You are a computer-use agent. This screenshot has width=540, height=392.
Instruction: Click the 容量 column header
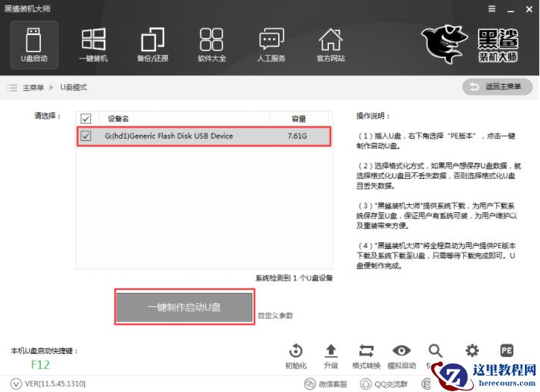298,118
